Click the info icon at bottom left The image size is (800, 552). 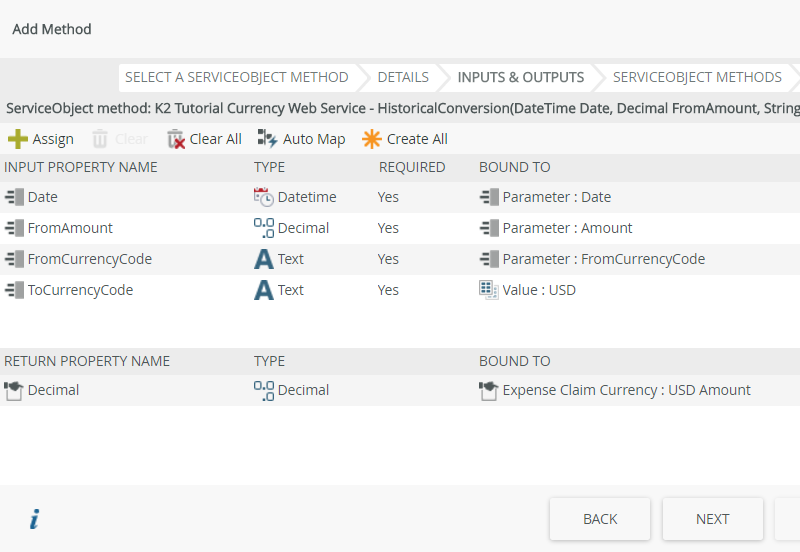[x=34, y=519]
